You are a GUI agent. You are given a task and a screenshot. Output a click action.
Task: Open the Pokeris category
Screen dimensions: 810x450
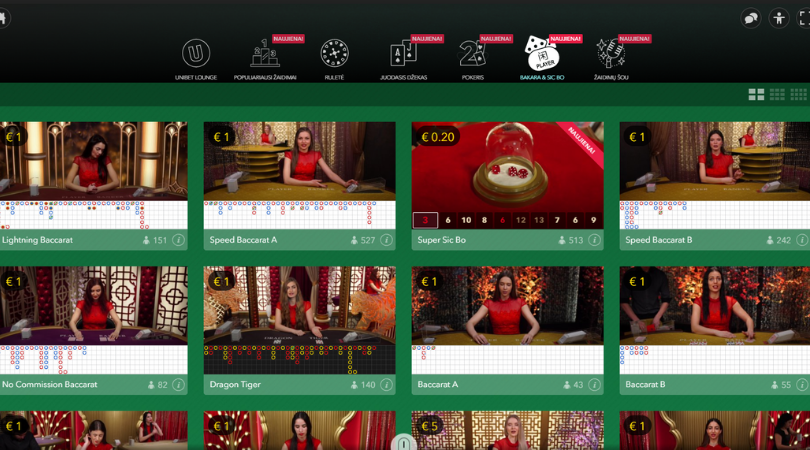tap(473, 59)
